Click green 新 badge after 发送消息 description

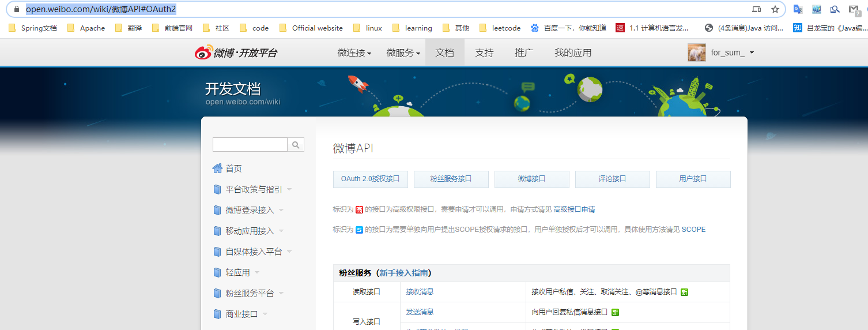coord(615,312)
